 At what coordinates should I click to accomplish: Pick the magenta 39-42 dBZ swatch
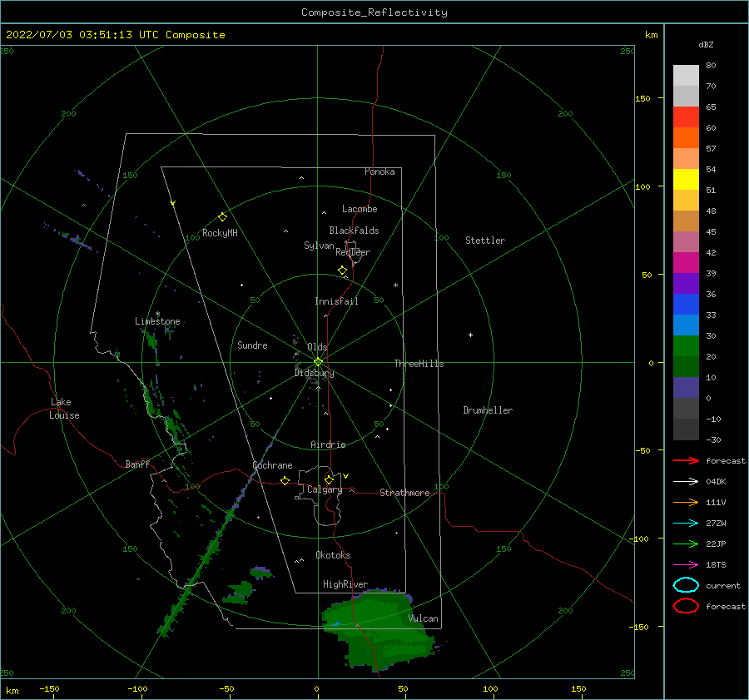[x=686, y=262]
